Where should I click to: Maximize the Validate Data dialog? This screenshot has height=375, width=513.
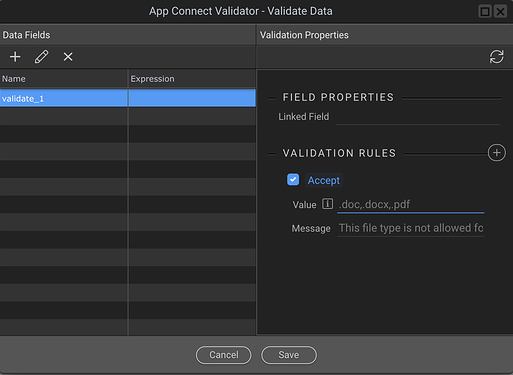(x=485, y=12)
